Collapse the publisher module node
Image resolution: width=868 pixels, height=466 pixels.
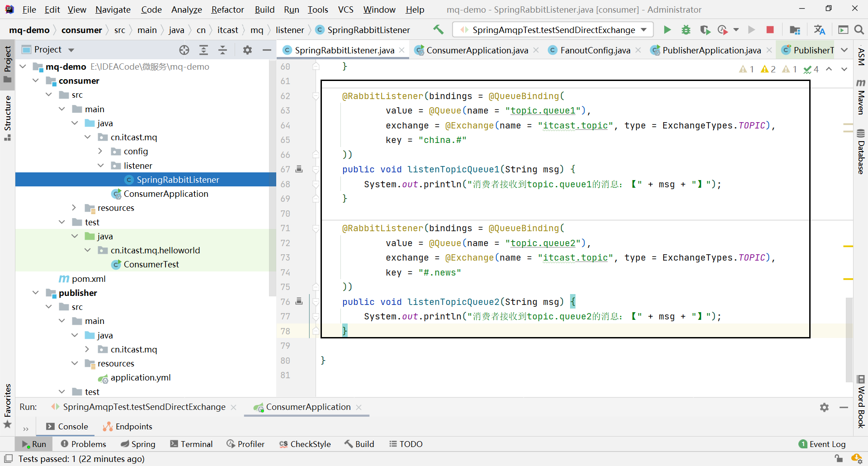click(36, 293)
